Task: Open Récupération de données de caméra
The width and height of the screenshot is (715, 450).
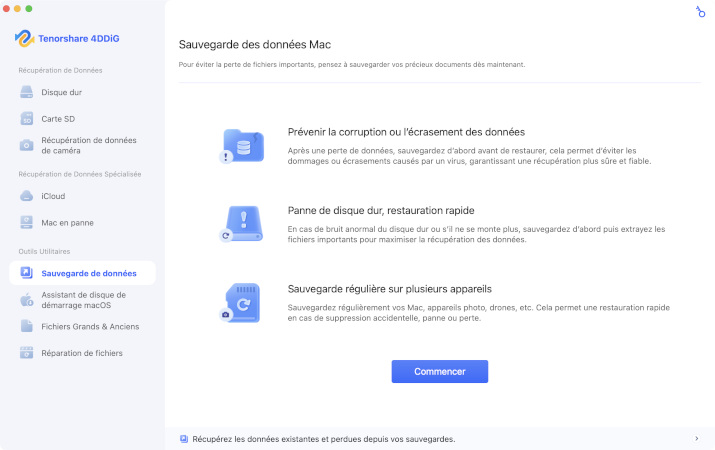Action: (x=88, y=145)
